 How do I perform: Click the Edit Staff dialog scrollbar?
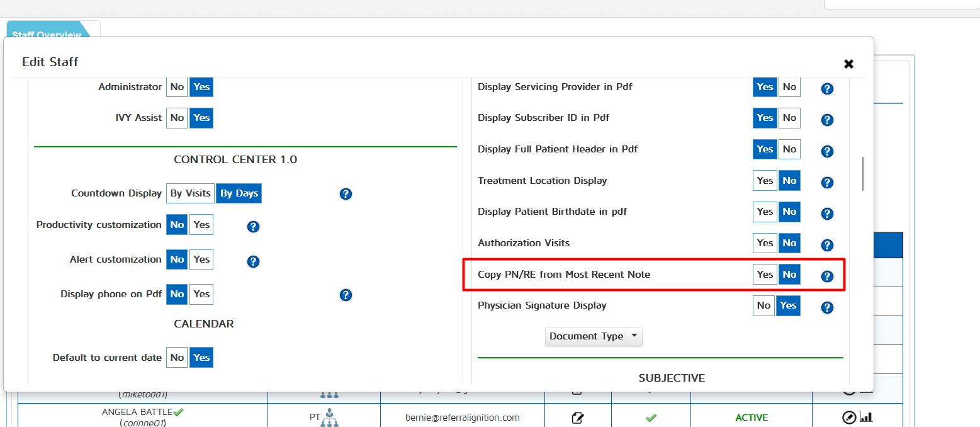(x=862, y=174)
